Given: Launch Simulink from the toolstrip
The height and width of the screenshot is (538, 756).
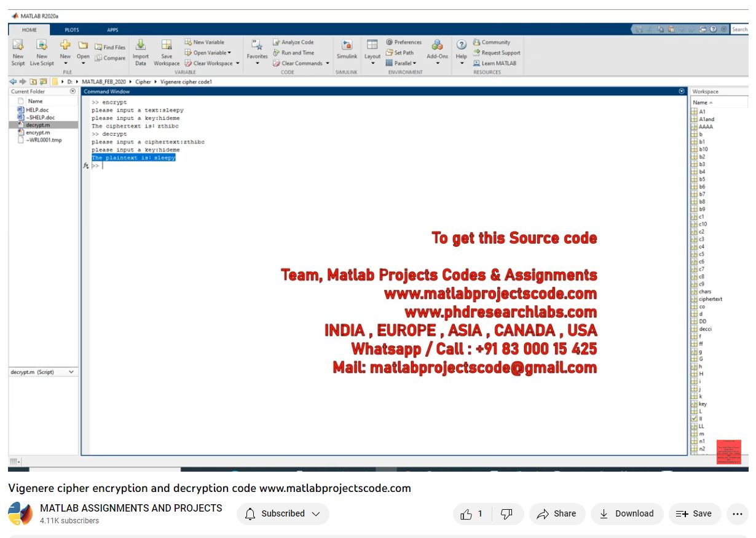Looking at the screenshot, I should pyautogui.click(x=347, y=49).
